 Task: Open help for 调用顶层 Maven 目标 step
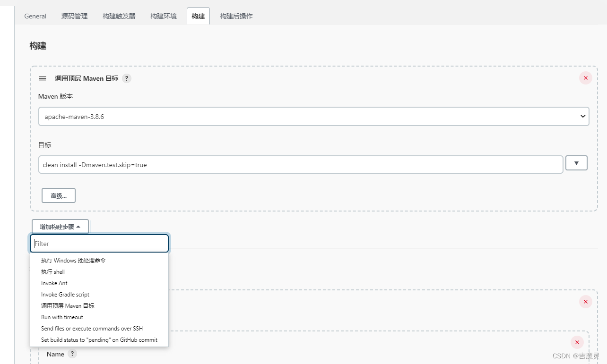tap(126, 78)
